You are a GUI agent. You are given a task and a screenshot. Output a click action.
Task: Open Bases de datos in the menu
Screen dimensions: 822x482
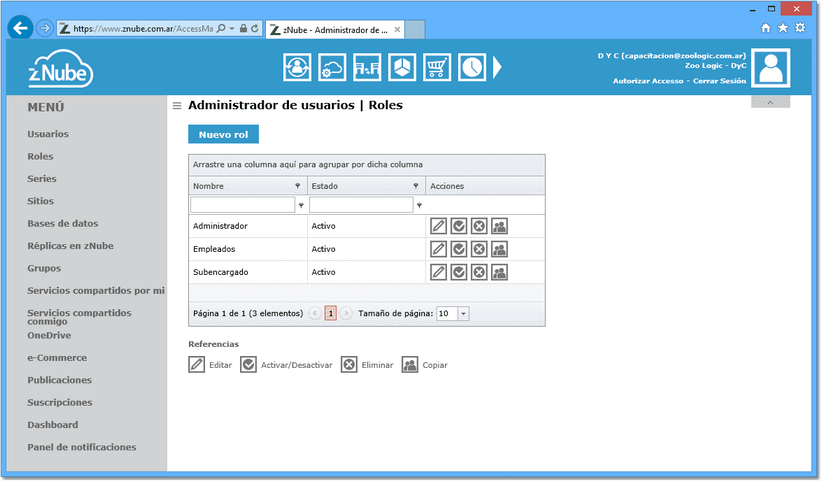point(63,223)
